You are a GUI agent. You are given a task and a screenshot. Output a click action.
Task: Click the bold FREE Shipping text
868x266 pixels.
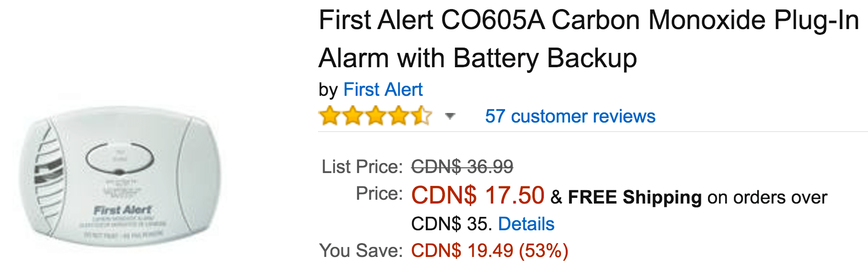[635, 197]
